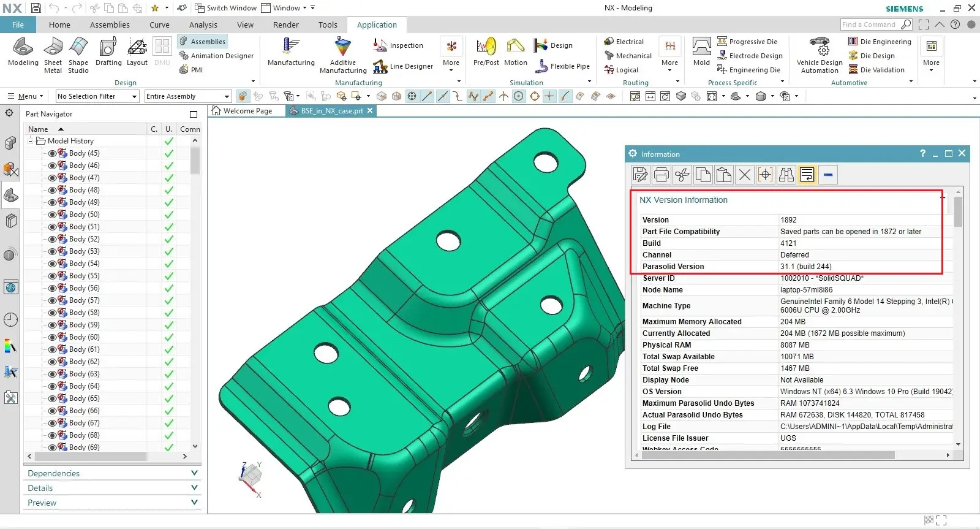Start the Manufacturing application

coord(291,52)
